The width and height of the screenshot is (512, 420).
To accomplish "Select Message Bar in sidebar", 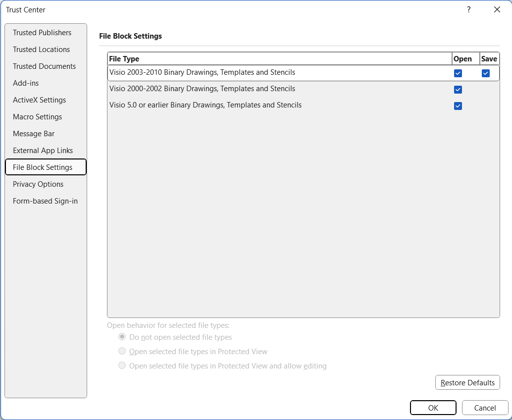I will click(46, 134).
